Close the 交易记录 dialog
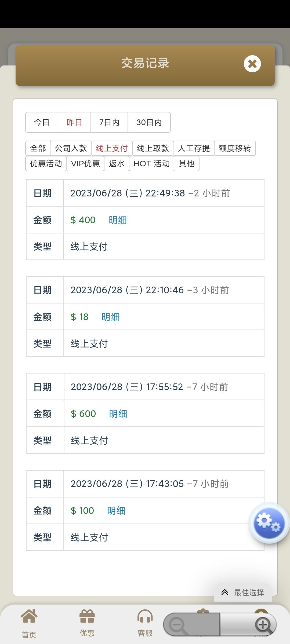The width and height of the screenshot is (290, 644). [252, 64]
